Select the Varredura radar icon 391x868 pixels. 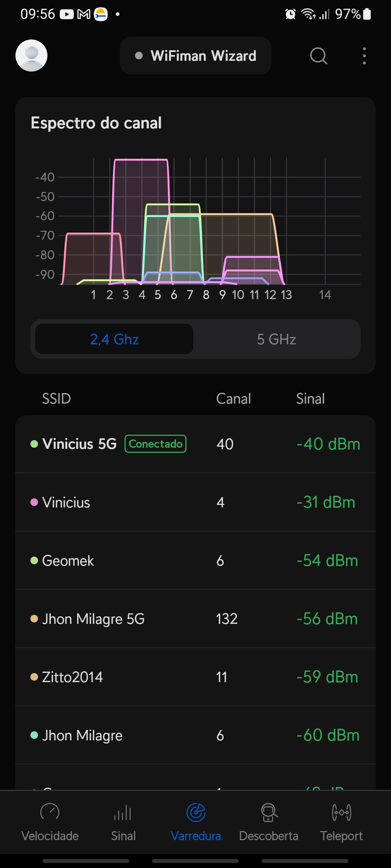pyautogui.click(x=196, y=812)
